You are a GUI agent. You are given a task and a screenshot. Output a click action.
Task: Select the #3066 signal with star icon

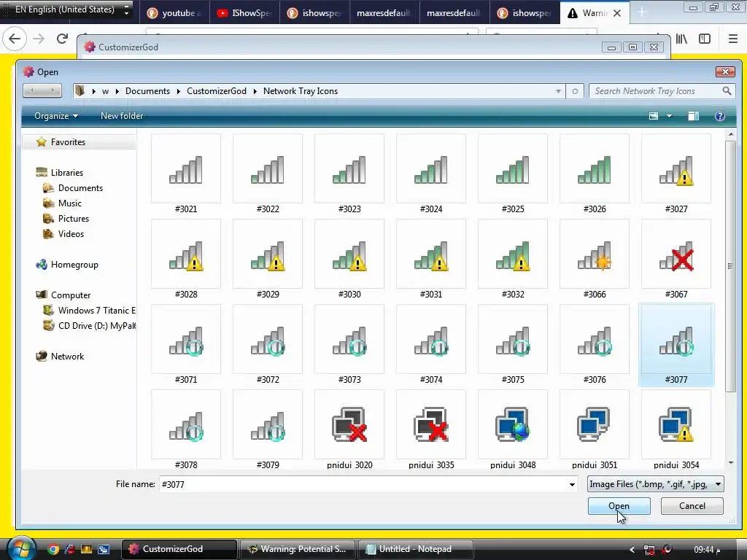tap(595, 259)
